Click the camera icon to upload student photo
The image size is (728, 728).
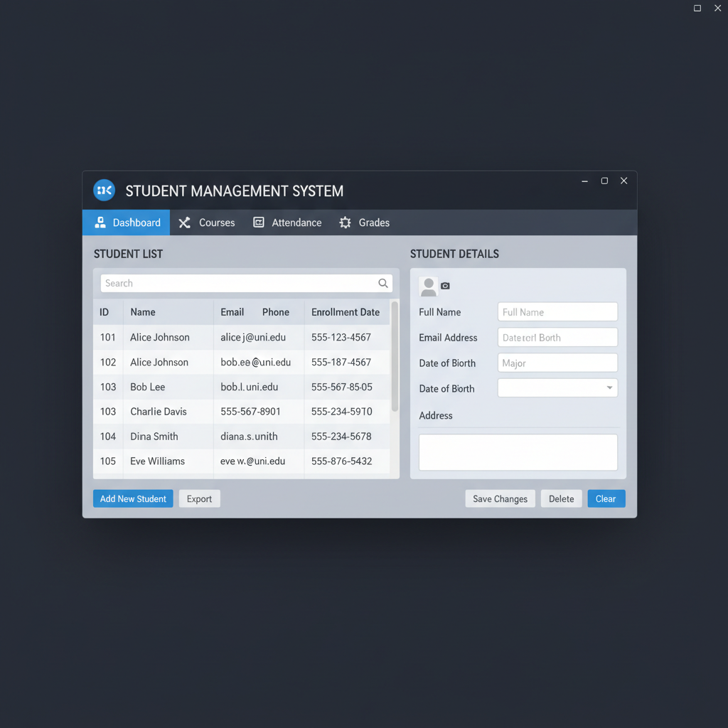[445, 286]
